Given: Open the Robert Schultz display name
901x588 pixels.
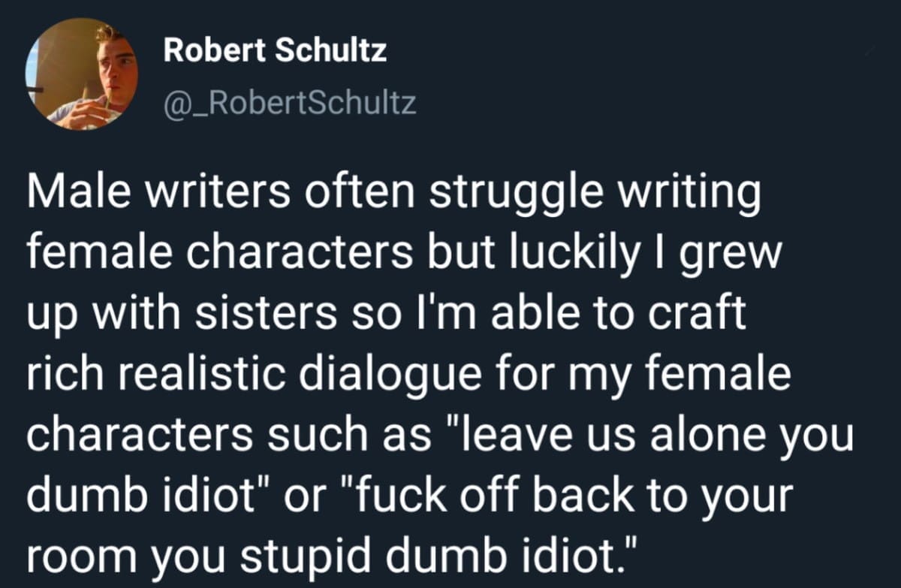Looking at the screenshot, I should click(275, 51).
